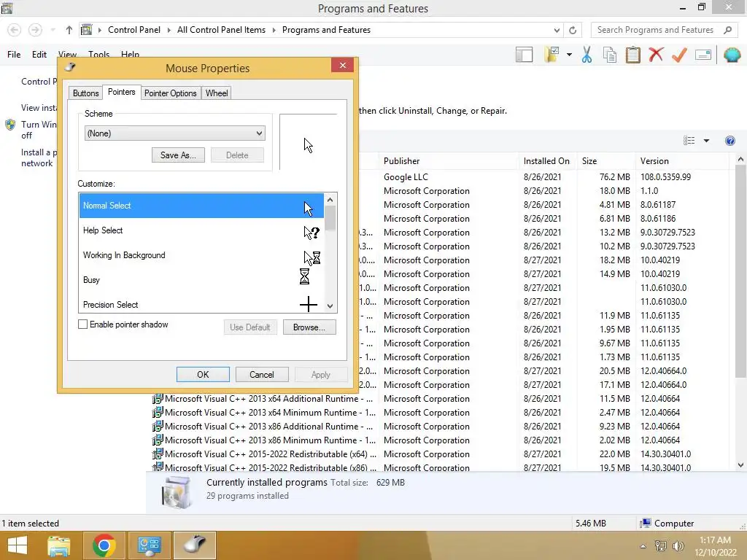Image resolution: width=747 pixels, height=560 pixels.
Task: Click the Refresh button in address bar
Action: tap(573, 30)
